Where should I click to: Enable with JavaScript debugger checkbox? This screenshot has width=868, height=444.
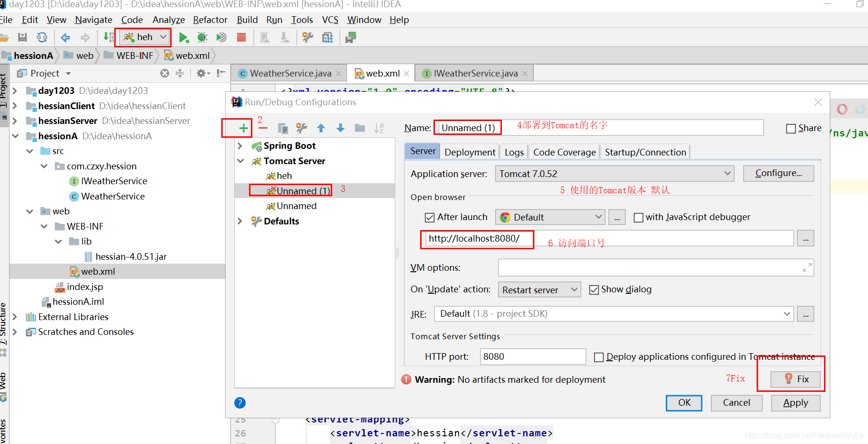(x=638, y=218)
